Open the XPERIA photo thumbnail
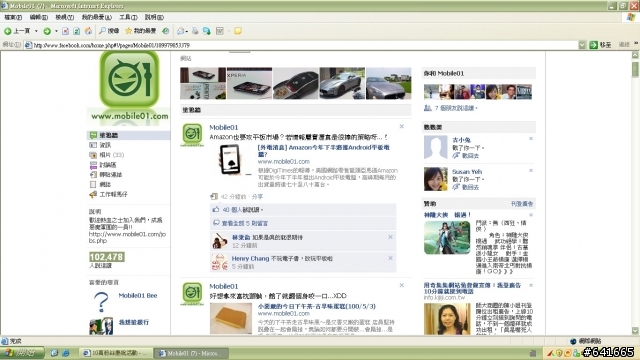640x360 pixels. tap(249, 83)
